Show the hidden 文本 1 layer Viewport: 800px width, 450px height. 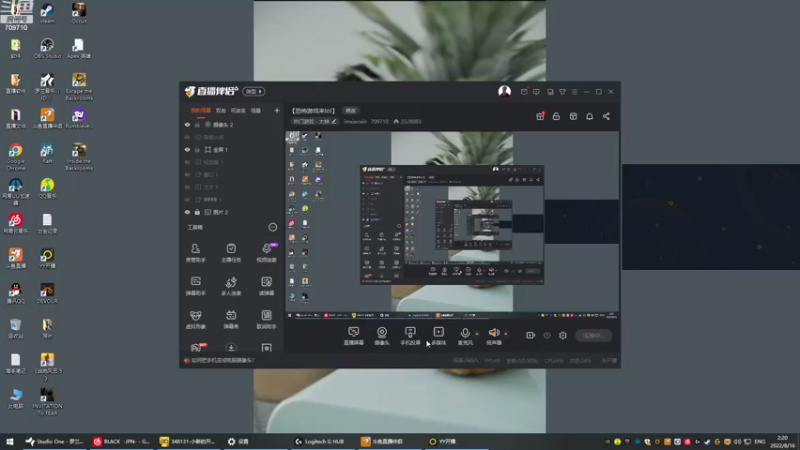(x=187, y=187)
